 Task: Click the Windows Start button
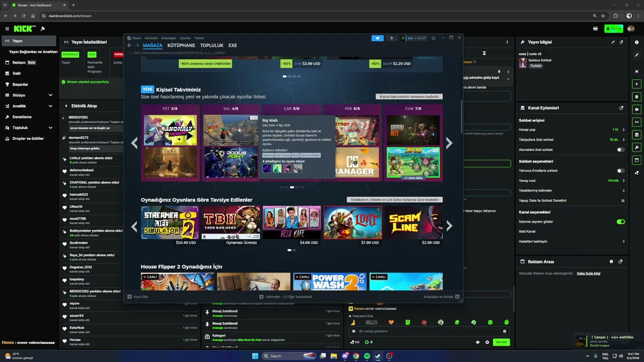click(255, 356)
